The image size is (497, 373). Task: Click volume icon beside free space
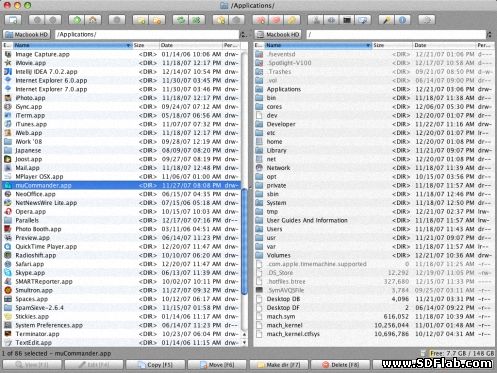coord(423,353)
